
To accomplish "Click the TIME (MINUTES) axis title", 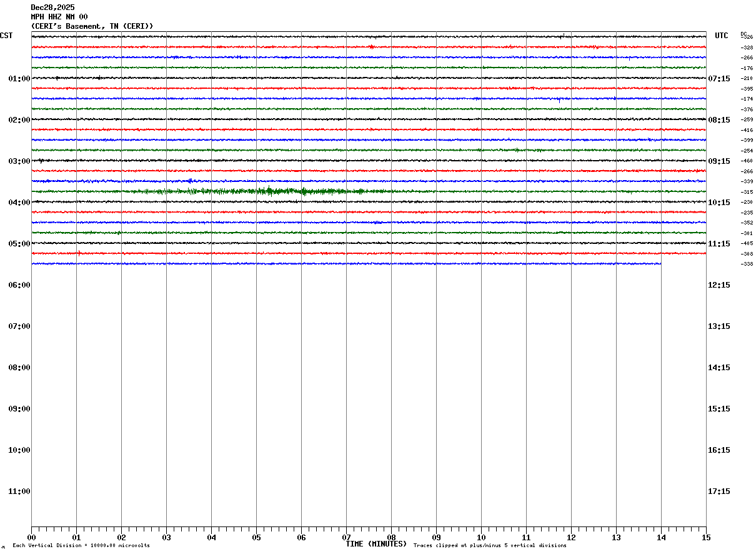I will (x=376, y=544).
